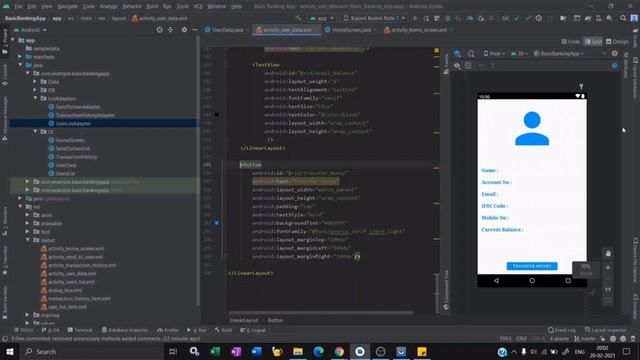
Task: Open Chrome from the taskbar
Action: pos(339,351)
